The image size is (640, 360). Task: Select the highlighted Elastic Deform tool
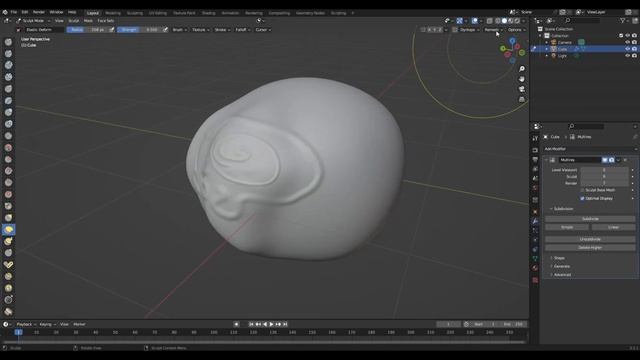[x=8, y=229]
